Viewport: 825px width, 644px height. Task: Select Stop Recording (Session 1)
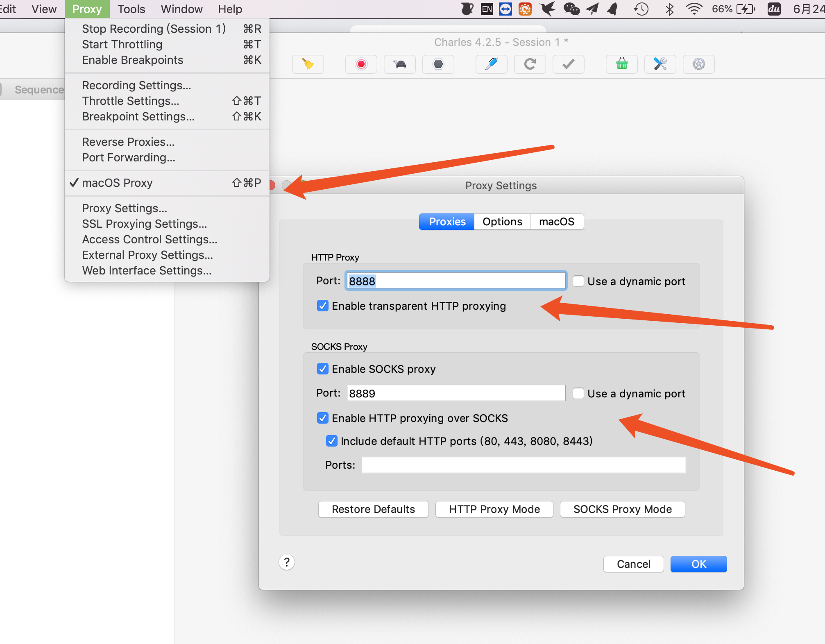click(167, 29)
